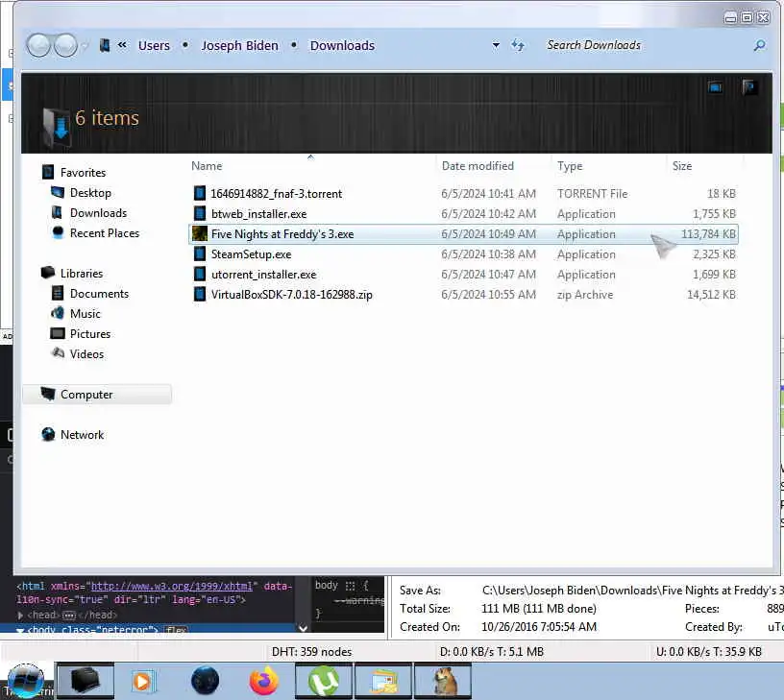Click the Recent Places icon
The image size is (784, 700).
58,232
